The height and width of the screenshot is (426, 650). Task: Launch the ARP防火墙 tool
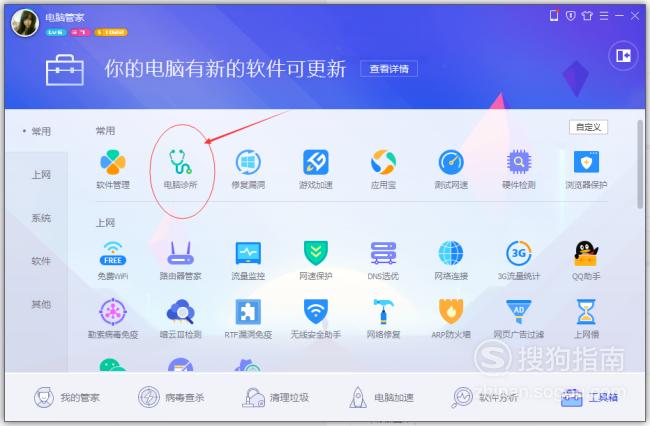(x=451, y=318)
